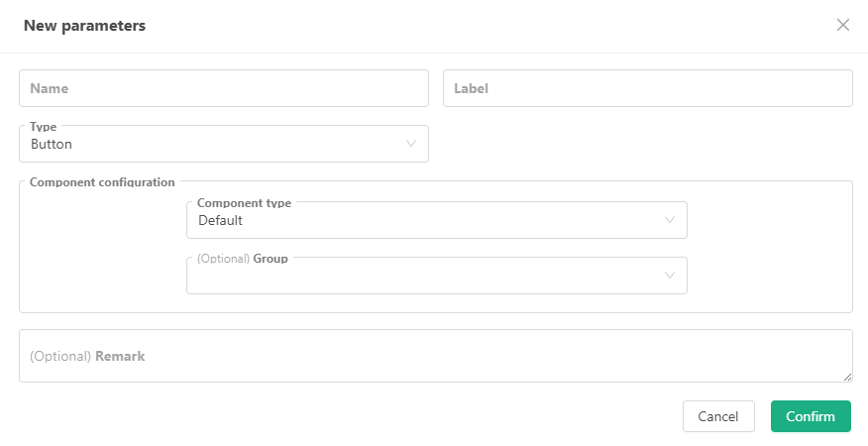868x446 pixels.
Task: Open the Type dropdown
Action: (x=223, y=145)
